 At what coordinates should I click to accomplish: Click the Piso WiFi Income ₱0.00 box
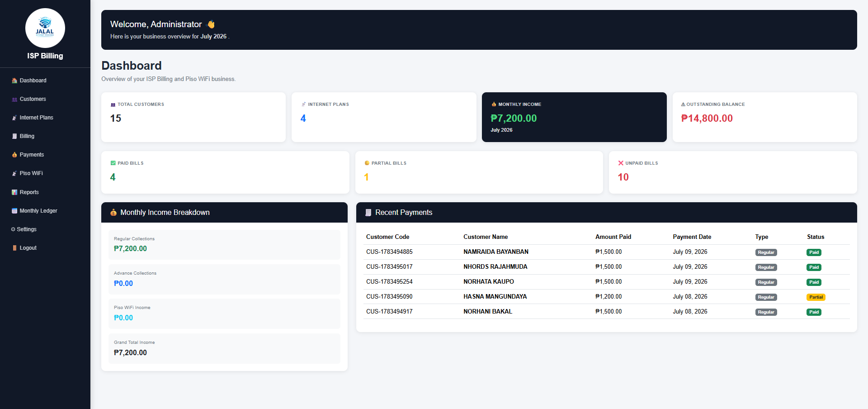tap(224, 314)
